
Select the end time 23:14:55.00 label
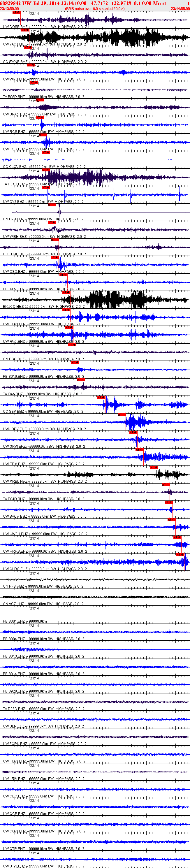coord(180,8)
